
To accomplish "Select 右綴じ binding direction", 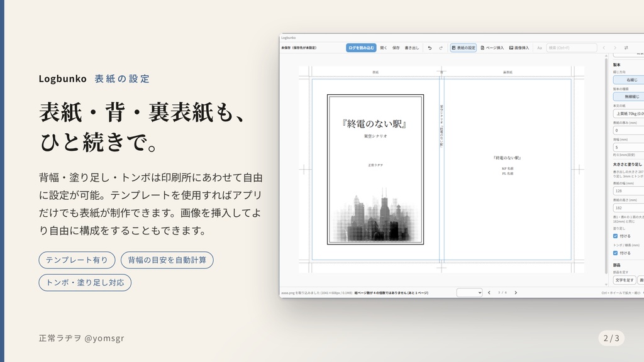I will point(629,80).
